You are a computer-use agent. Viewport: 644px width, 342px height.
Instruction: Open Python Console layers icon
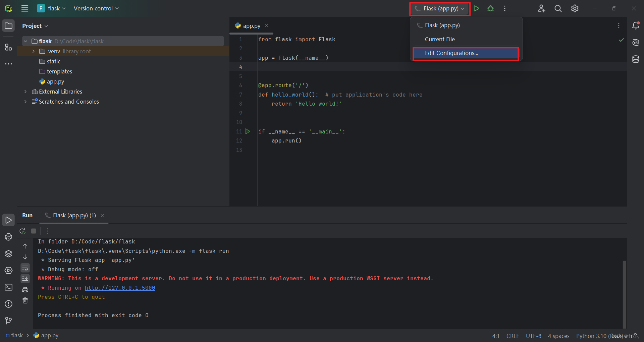click(x=8, y=253)
